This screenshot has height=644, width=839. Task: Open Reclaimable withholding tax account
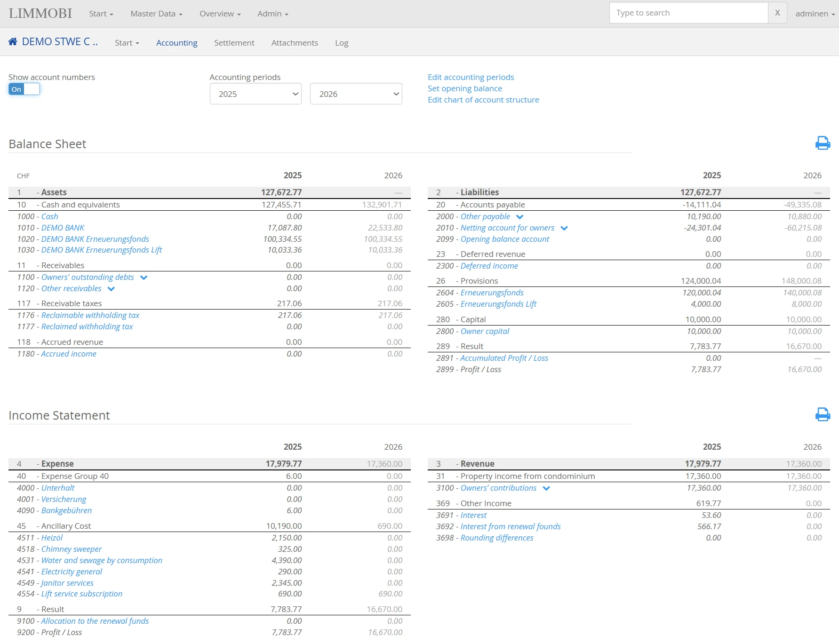(90, 315)
